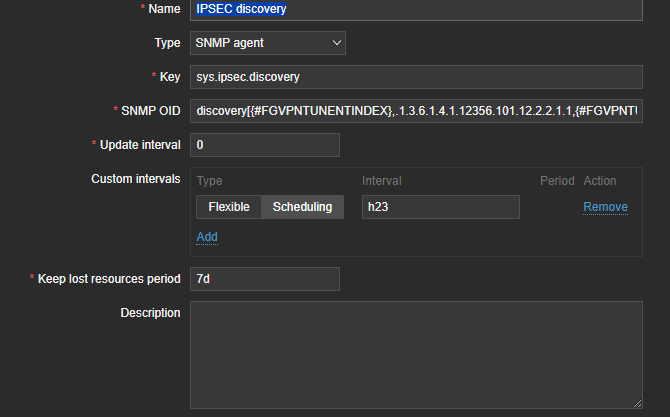The width and height of the screenshot is (670, 417).
Task: Click the Update interval label
Action: pyautogui.click(x=140, y=145)
